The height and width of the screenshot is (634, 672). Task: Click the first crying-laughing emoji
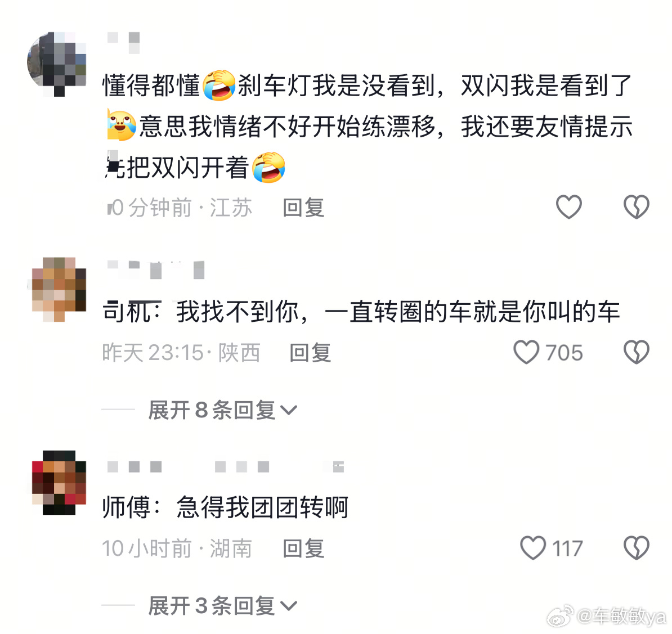click(x=219, y=86)
